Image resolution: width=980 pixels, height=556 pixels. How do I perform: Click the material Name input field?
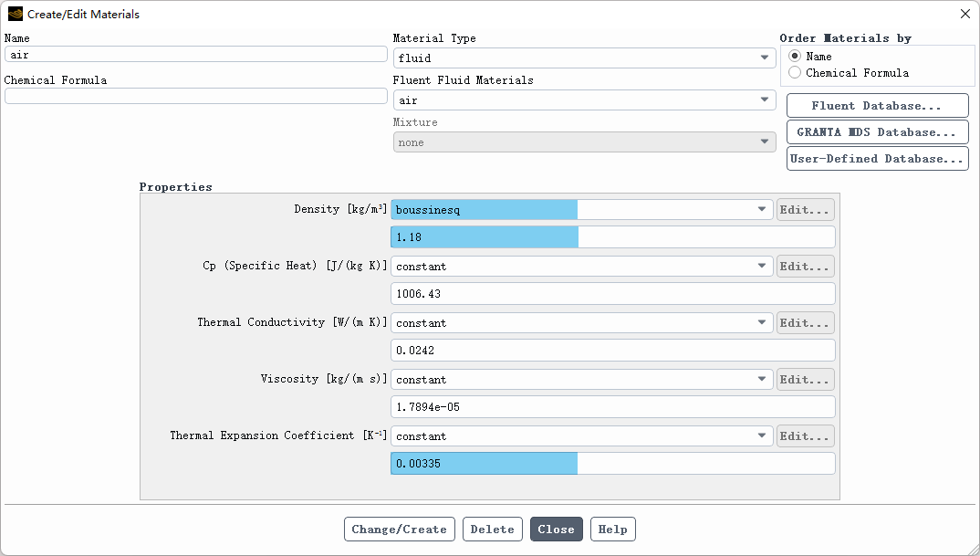point(195,55)
